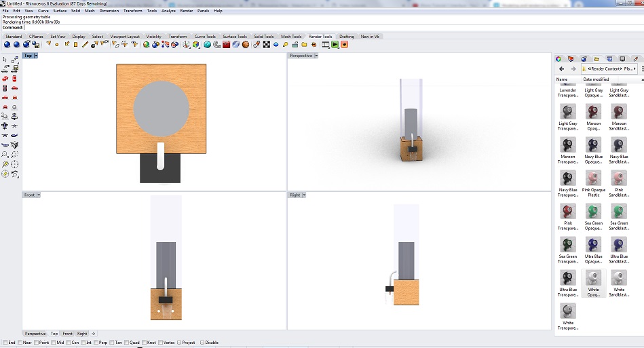Image resolution: width=644 pixels, height=348 pixels.
Task: Check the Cen osnap checkbox
Action: click(69, 343)
